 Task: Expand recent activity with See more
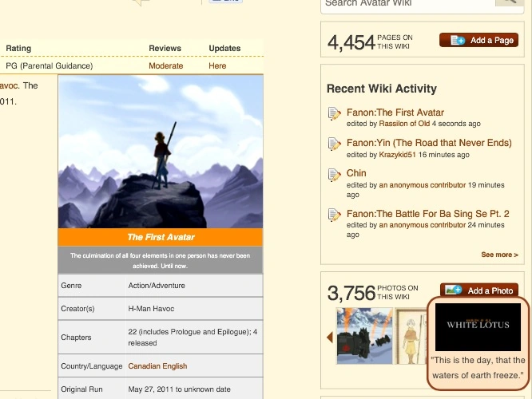(499, 255)
